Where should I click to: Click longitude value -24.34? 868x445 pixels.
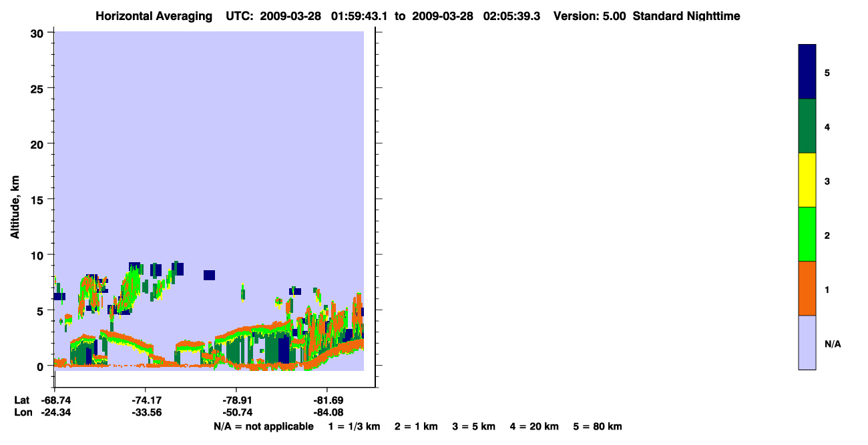click(x=56, y=412)
